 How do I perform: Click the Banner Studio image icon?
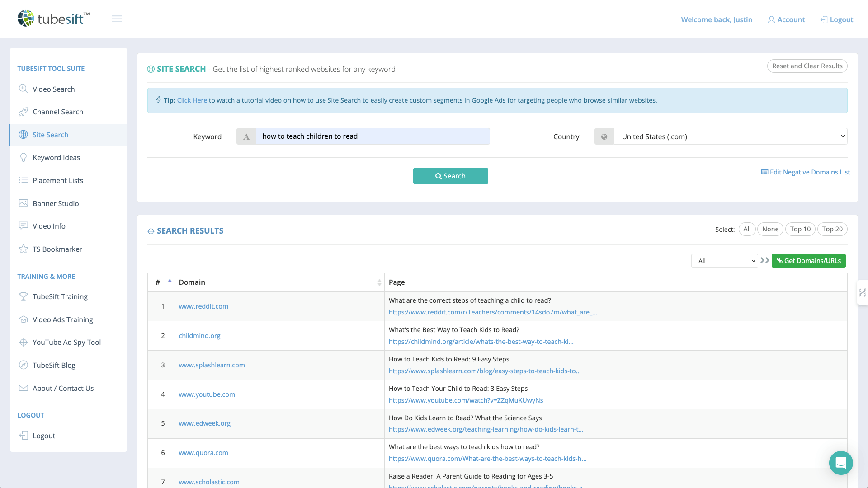point(23,203)
